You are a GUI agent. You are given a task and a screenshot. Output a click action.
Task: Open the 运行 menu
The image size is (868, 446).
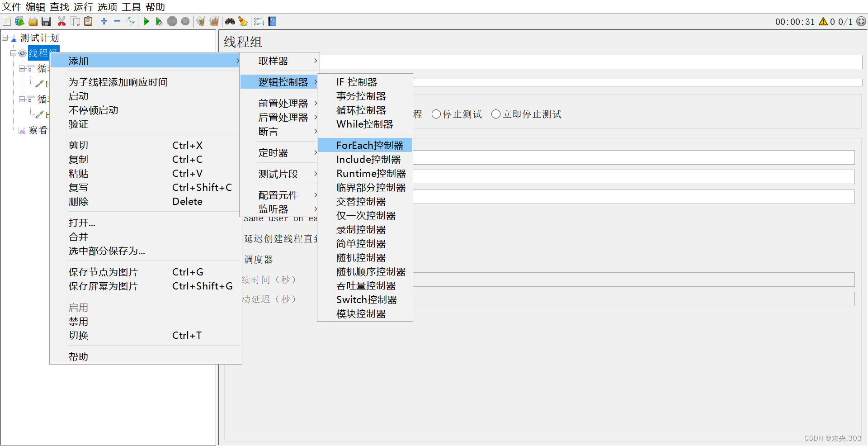pyautogui.click(x=84, y=7)
